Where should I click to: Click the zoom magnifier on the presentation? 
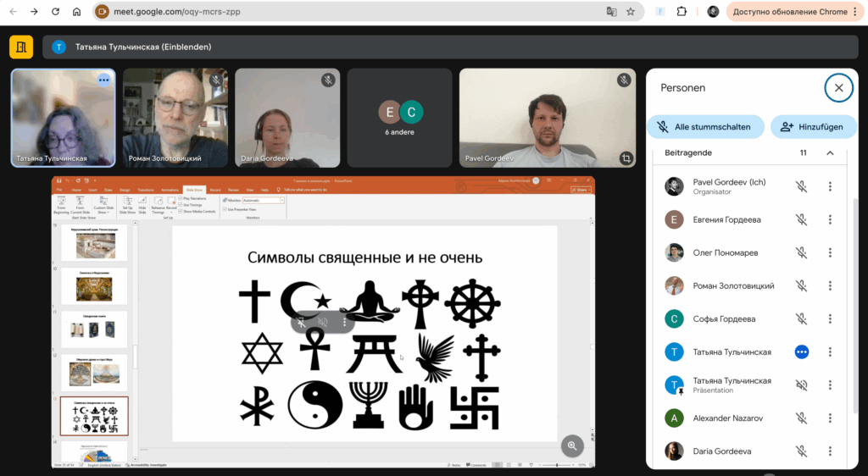click(x=572, y=446)
